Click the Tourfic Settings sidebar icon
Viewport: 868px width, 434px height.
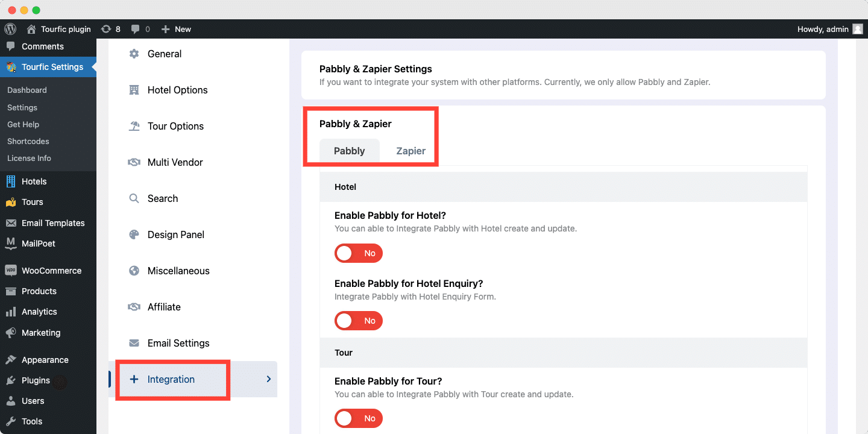[11, 67]
